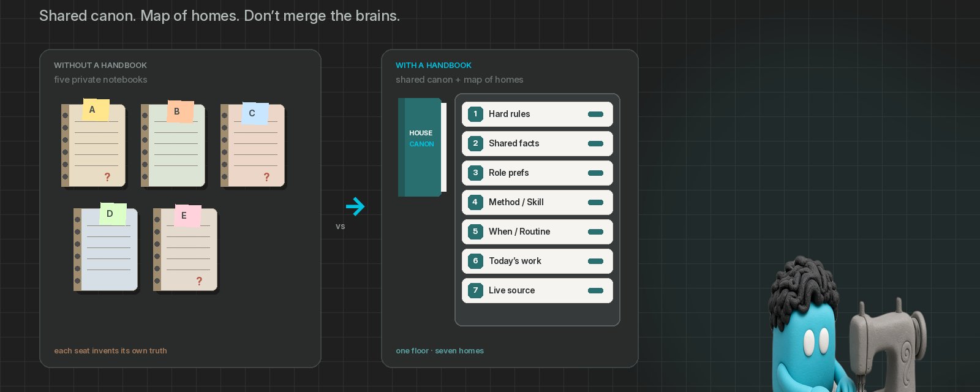Click the number 5 badge beside When / Routine
Image resolution: width=980 pixels, height=392 pixels.
point(475,232)
